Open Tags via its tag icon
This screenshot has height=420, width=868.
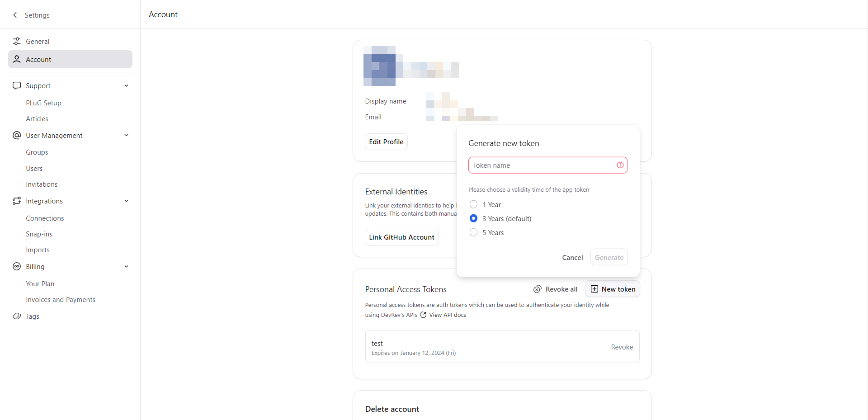[x=17, y=316]
